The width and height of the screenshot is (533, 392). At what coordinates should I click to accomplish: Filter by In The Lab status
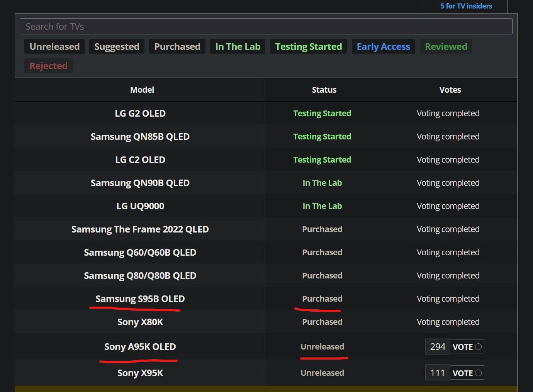click(238, 46)
